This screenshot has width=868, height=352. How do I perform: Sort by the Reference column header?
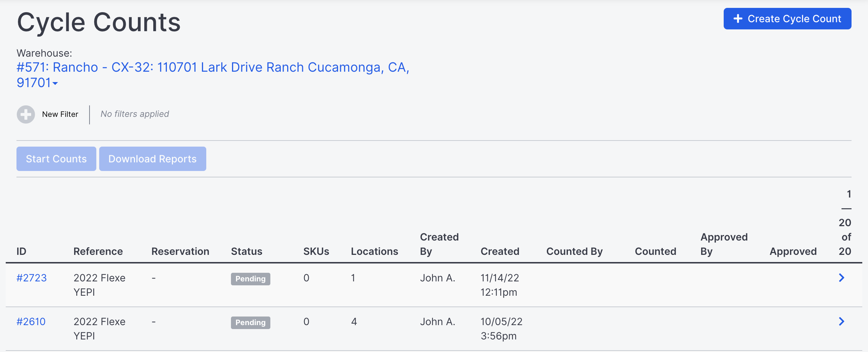tap(98, 251)
